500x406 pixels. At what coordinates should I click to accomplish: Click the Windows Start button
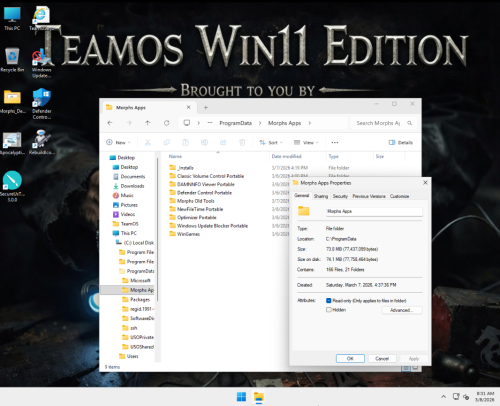(241, 397)
